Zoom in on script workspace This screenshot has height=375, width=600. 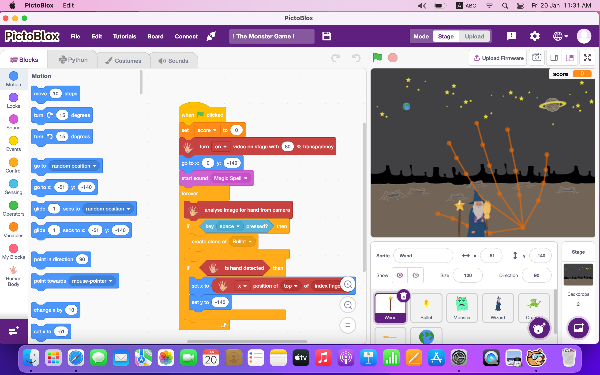point(348,284)
